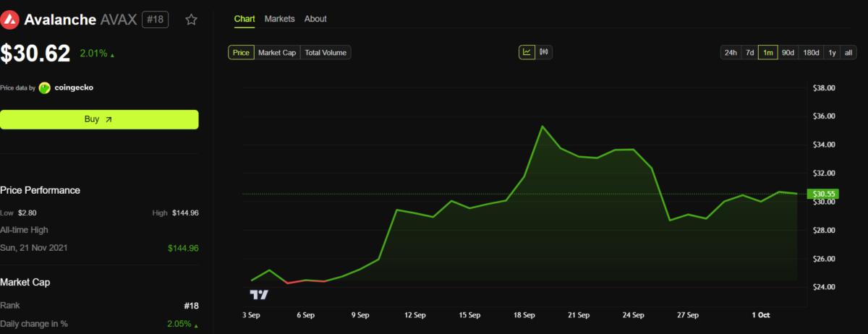This screenshot has height=334, width=868.
Task: Click the $30.55 current price label
Action: click(824, 194)
